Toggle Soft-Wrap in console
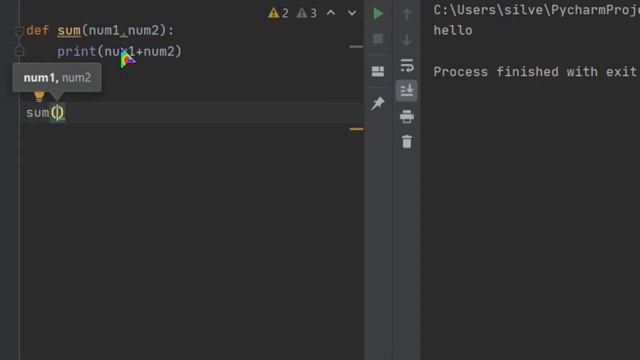Viewport: 640px width, 360px height. coord(407,65)
